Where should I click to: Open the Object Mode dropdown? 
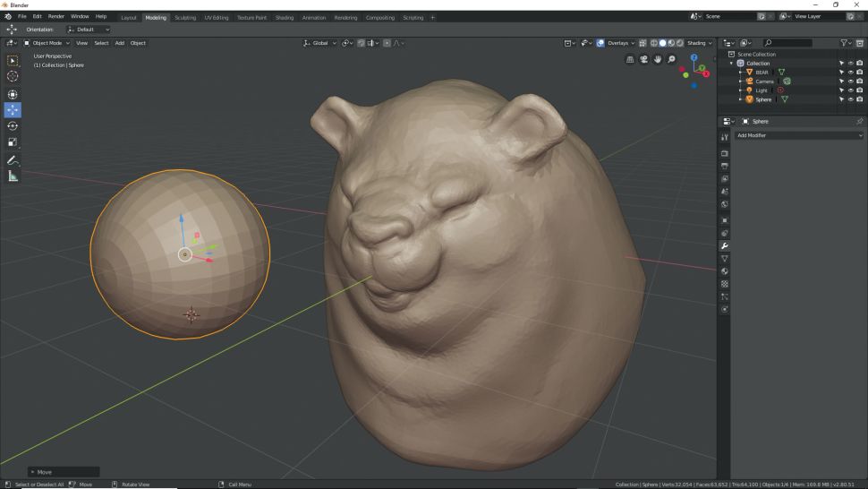coord(47,43)
